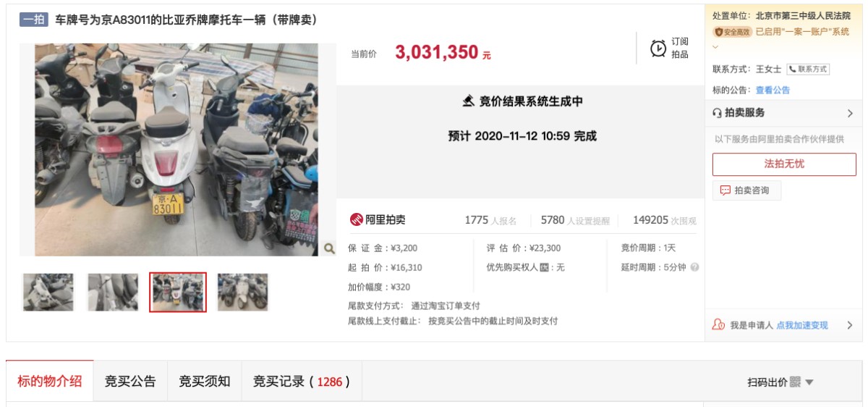Expand the court info chevron below 安全高效
868x407 pixels.
coord(716,47)
